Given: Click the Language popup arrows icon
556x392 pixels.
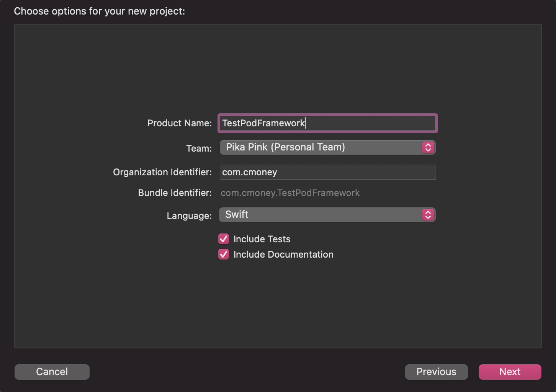Looking at the screenshot, I should tap(428, 215).
